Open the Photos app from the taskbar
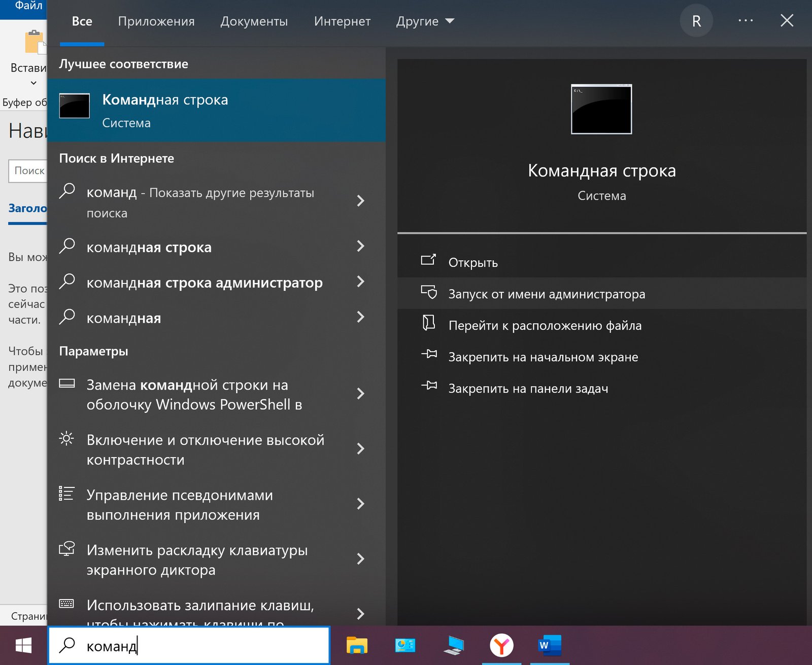This screenshot has width=812, height=665. (404, 645)
